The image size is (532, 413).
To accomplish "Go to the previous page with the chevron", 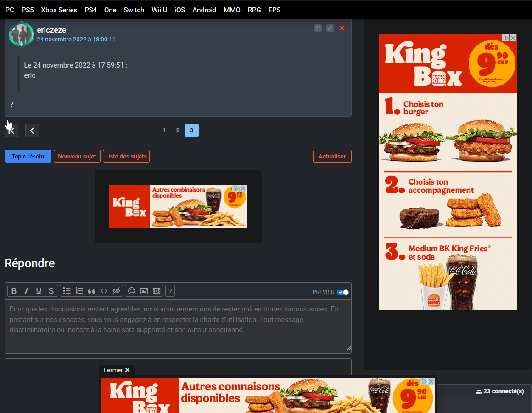I will pos(32,130).
